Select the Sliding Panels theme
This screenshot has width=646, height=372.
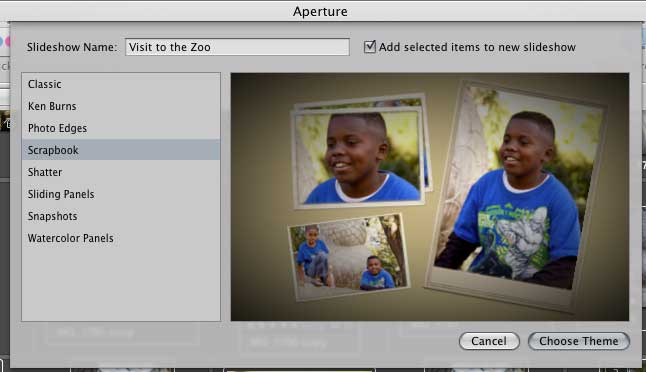click(x=121, y=194)
